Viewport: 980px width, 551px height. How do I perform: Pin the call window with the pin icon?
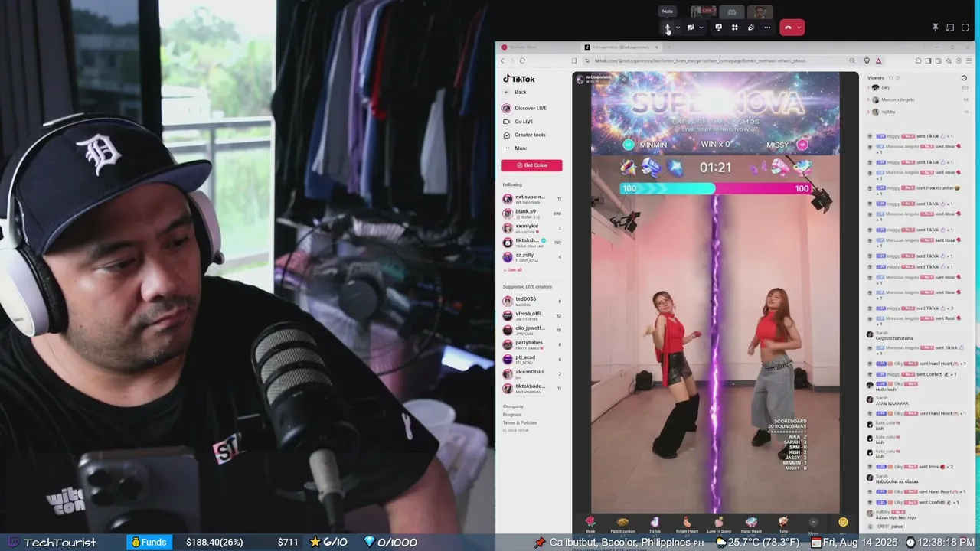tap(935, 28)
